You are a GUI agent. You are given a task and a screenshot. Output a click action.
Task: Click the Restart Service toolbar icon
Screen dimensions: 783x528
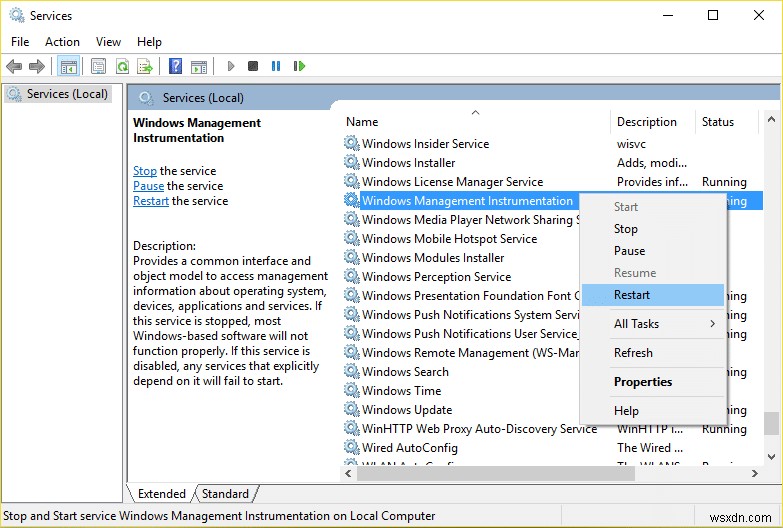coord(299,66)
